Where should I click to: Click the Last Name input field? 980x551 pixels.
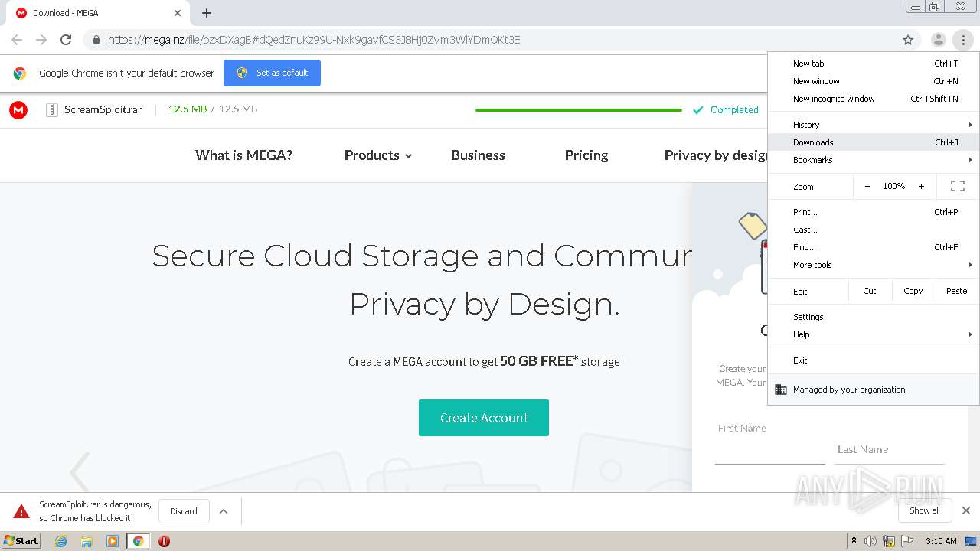point(890,452)
